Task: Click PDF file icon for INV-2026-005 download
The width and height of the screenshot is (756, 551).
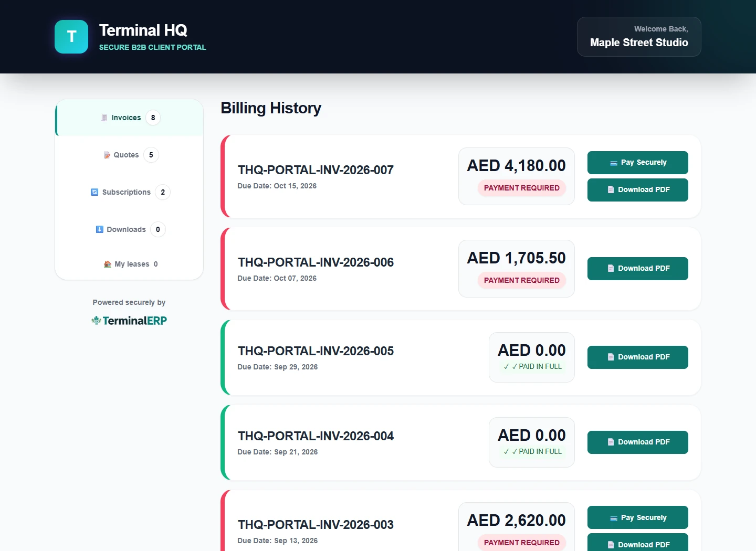Action: (x=611, y=357)
